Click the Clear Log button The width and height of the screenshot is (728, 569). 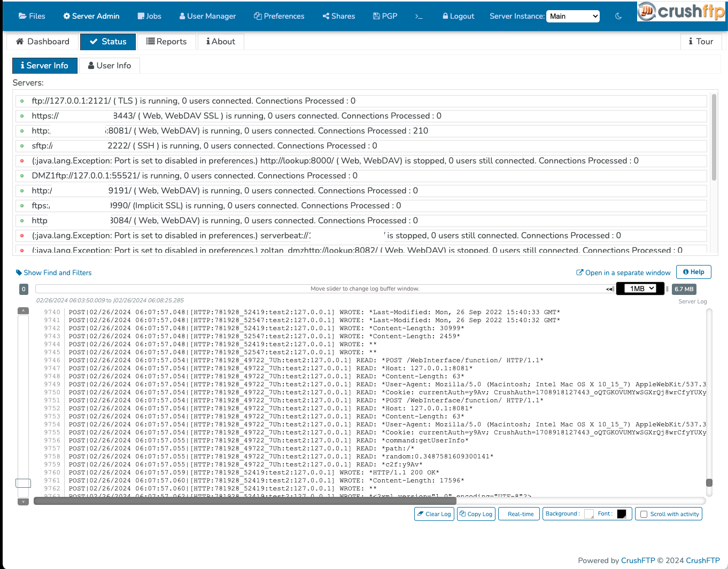pos(434,514)
